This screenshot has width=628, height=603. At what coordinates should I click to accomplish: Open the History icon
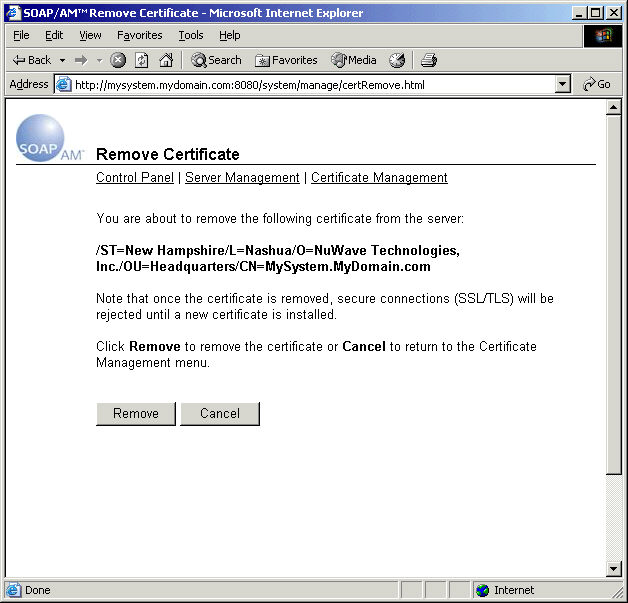(x=397, y=60)
